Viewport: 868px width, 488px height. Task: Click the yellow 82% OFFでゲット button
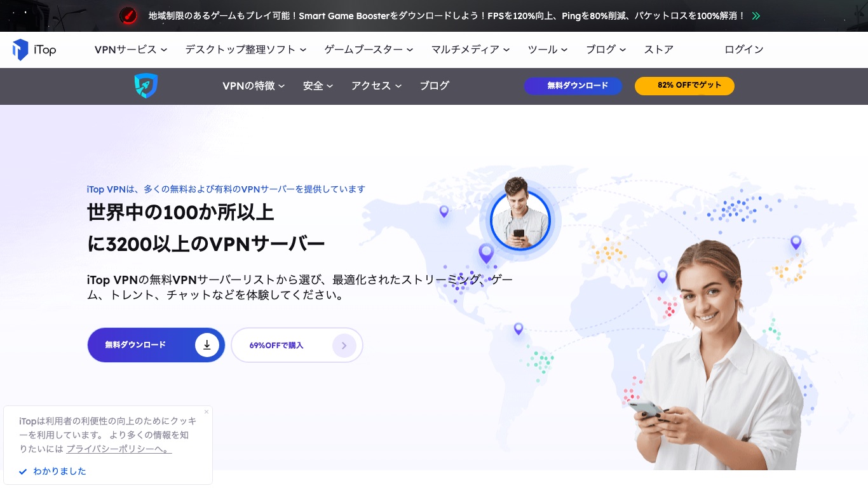[684, 86]
